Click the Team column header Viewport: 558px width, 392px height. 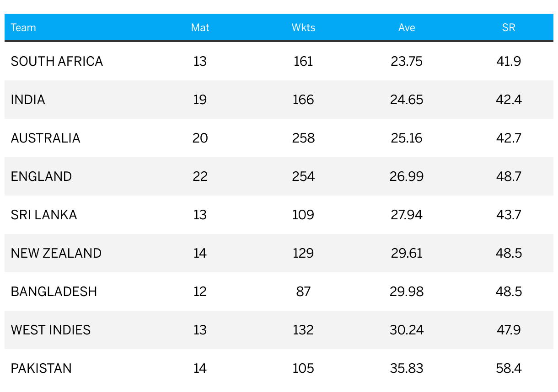click(x=23, y=27)
